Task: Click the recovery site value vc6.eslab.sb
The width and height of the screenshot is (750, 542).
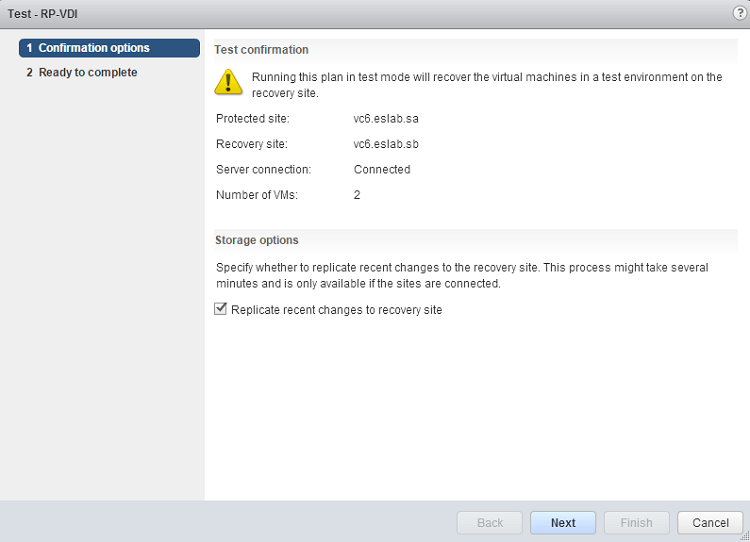Action: [386, 144]
